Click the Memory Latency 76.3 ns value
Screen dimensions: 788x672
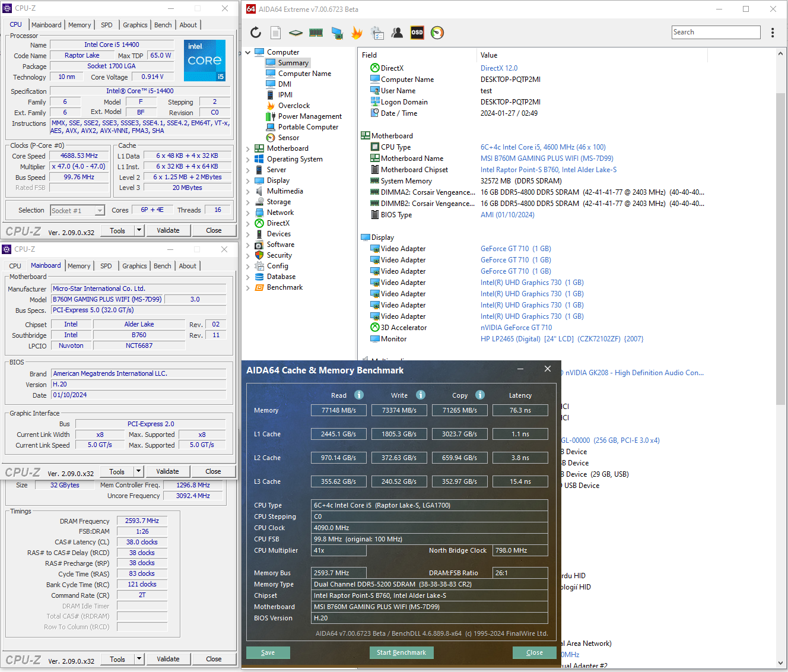(x=520, y=410)
